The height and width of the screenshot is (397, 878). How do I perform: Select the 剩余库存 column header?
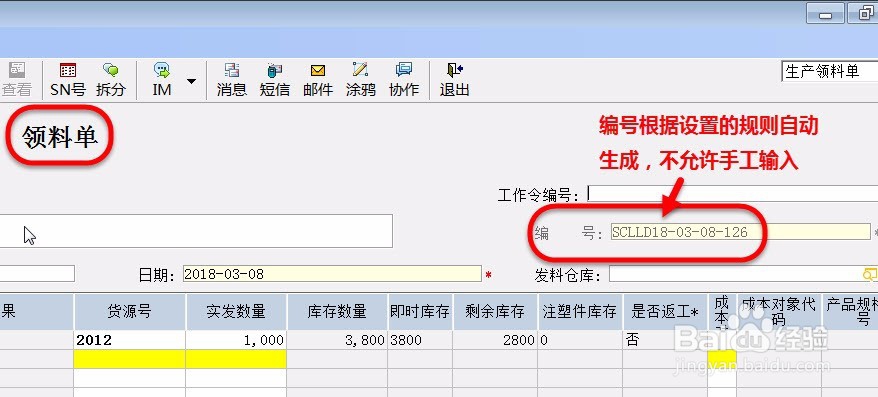pos(495,312)
